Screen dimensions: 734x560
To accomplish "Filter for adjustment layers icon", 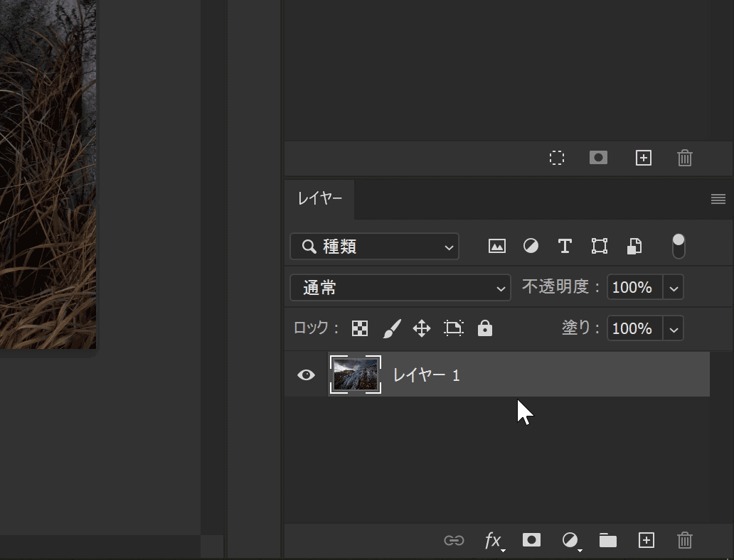I will point(531,246).
